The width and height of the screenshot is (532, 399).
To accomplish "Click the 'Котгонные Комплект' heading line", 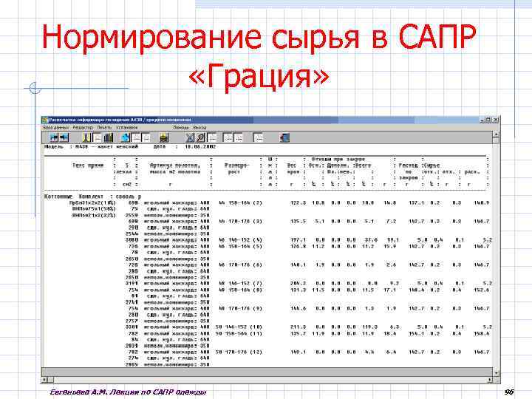I will [x=92, y=197].
